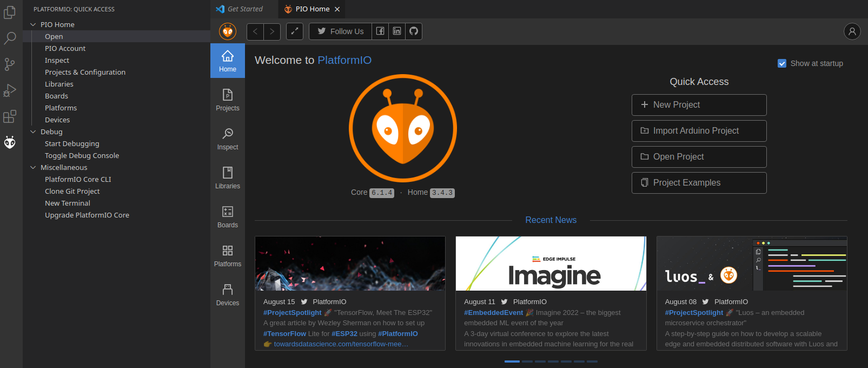Go back with the left arrow button
The image size is (868, 368).
pos(255,31)
